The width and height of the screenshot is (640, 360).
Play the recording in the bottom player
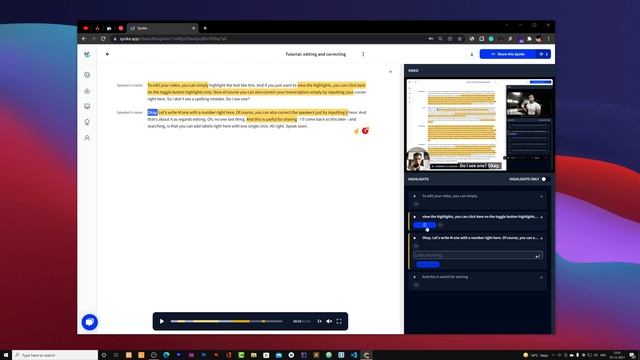click(162, 321)
